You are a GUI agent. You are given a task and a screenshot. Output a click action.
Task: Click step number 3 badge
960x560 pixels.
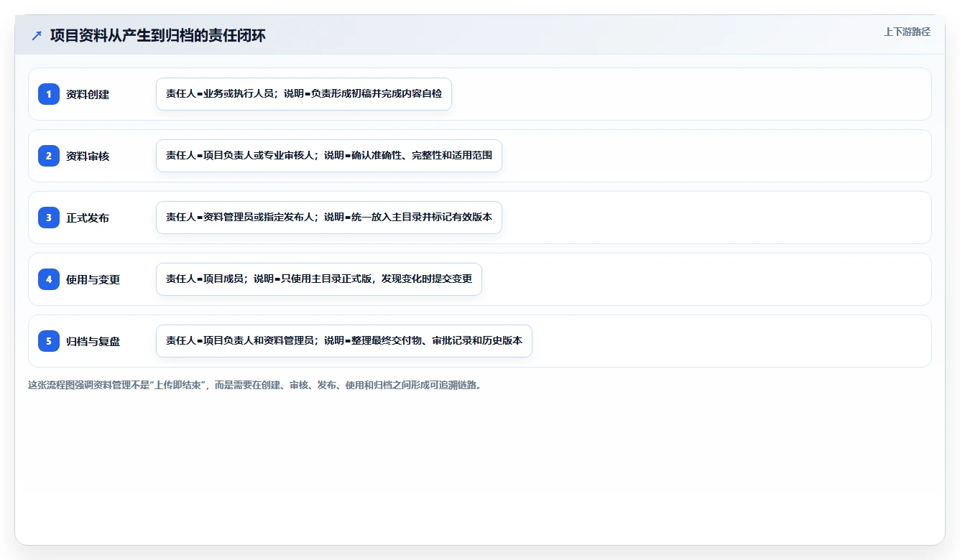pos(49,218)
